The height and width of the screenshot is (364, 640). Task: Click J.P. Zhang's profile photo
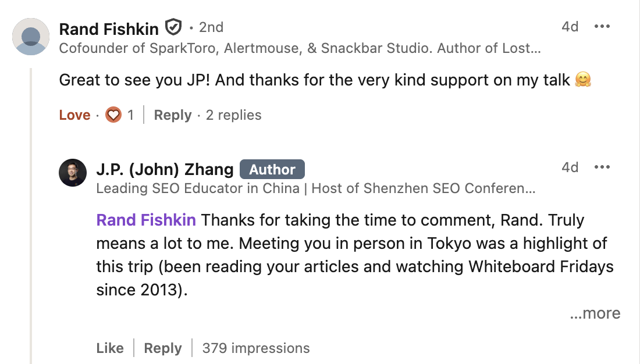[x=73, y=173]
